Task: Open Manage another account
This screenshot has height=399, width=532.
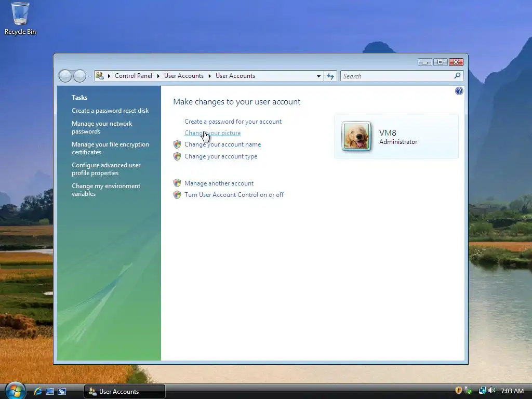Action: pos(219,183)
